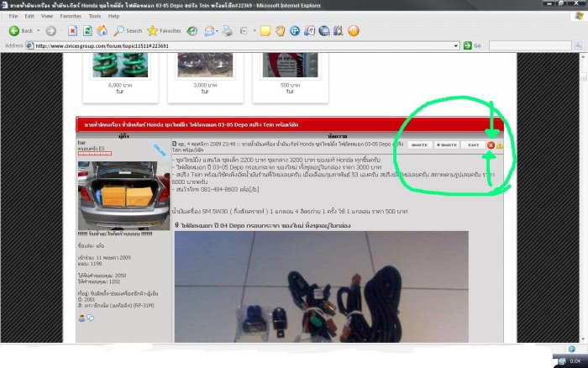Screen dimensions: 588x368
Task: Click the vertical scrollbar down arrow
Action: [x=583, y=339]
